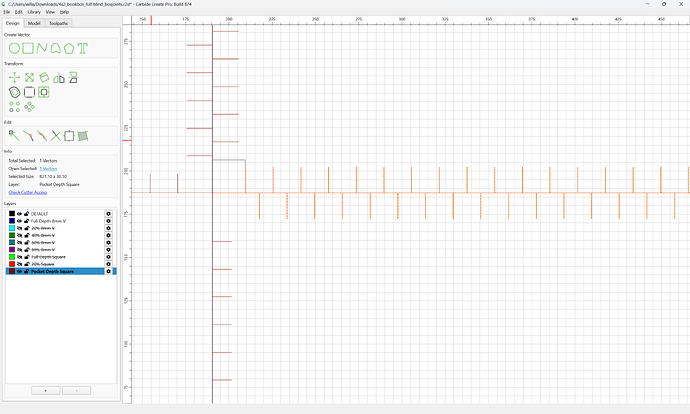The image size is (690, 414).
Task: Open the File menu
Action: pyautogui.click(x=7, y=12)
